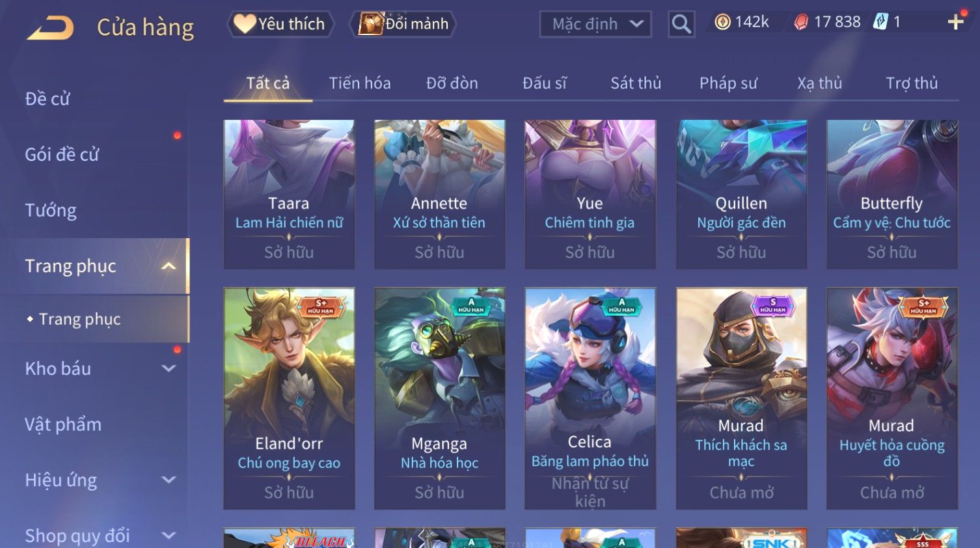Viewport: 980px width, 548px height.
Task: Open the Mặc định sort dropdown
Action: click(595, 24)
